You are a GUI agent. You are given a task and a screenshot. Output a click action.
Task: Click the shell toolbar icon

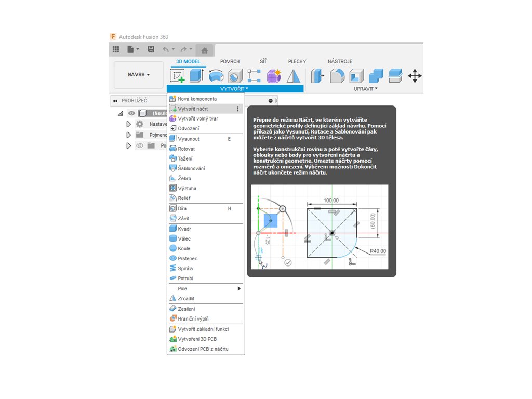click(x=356, y=76)
